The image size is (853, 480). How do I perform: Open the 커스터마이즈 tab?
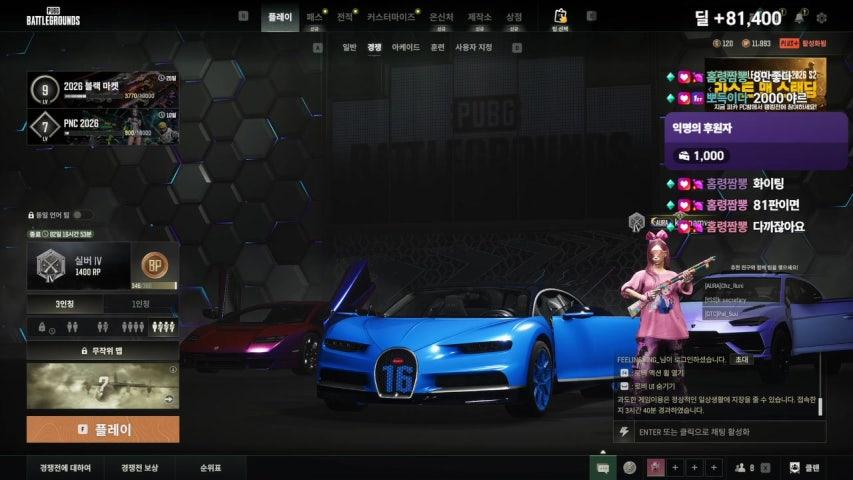click(391, 18)
